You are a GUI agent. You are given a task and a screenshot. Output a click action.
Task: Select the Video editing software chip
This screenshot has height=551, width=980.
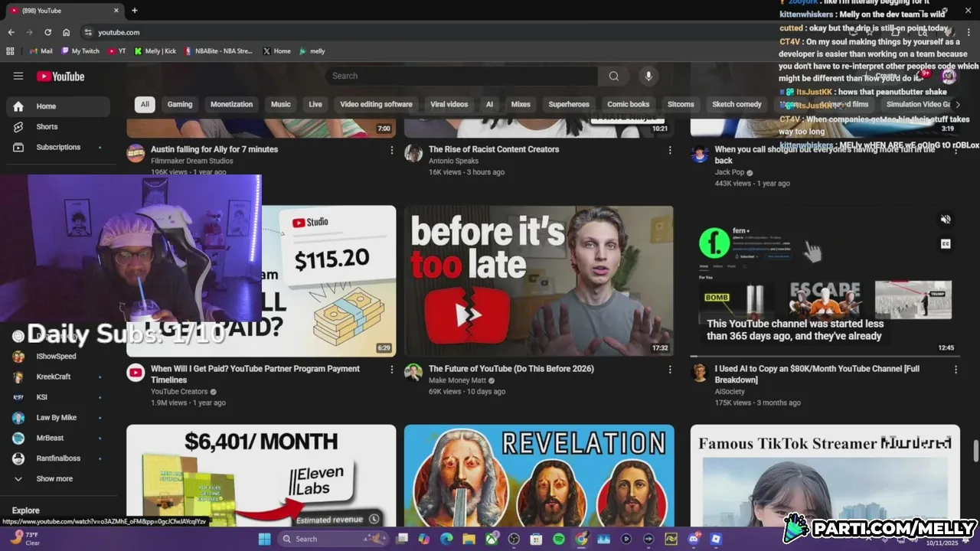tap(376, 104)
